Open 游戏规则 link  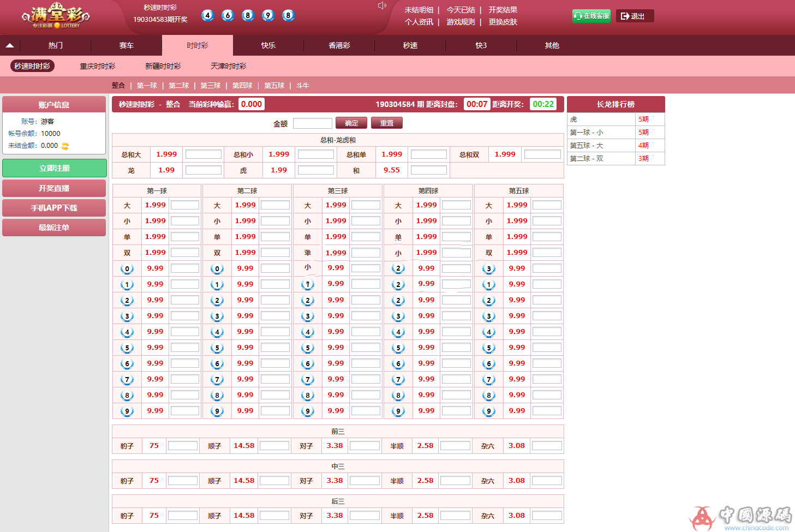pos(461,22)
